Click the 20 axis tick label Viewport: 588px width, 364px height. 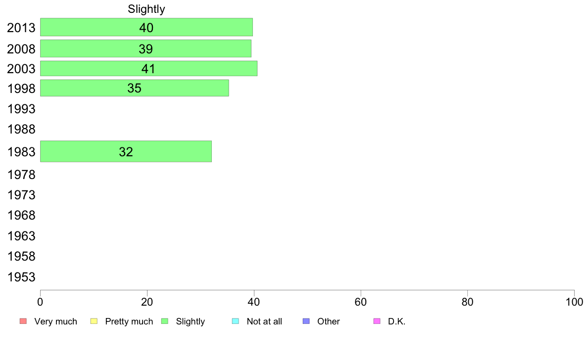[x=147, y=302]
